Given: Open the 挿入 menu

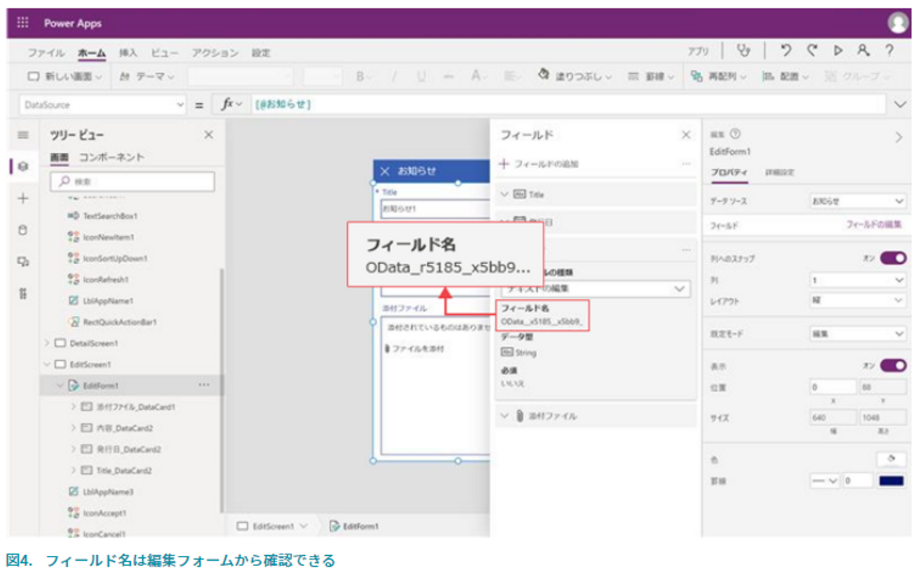Looking at the screenshot, I should coord(128,53).
